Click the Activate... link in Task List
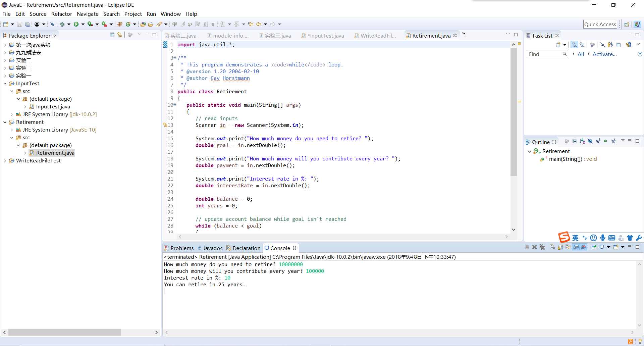Screen dimensions: 644x346 pos(604,54)
